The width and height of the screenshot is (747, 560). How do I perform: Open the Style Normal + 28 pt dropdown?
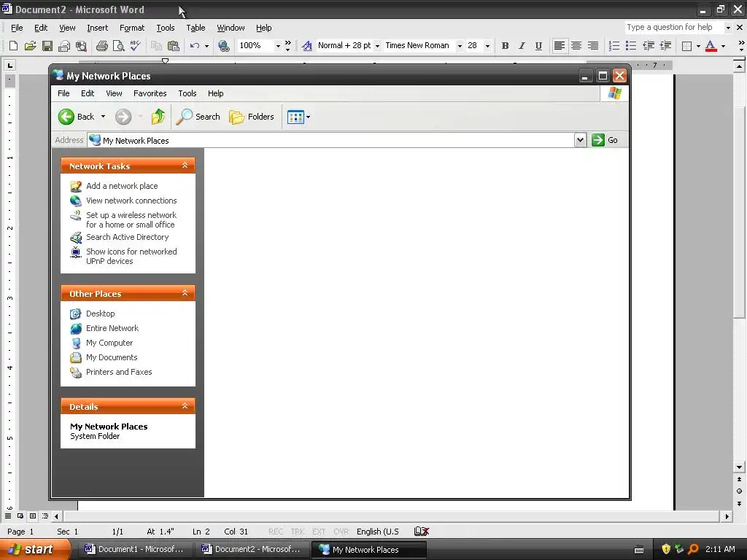[377, 46]
